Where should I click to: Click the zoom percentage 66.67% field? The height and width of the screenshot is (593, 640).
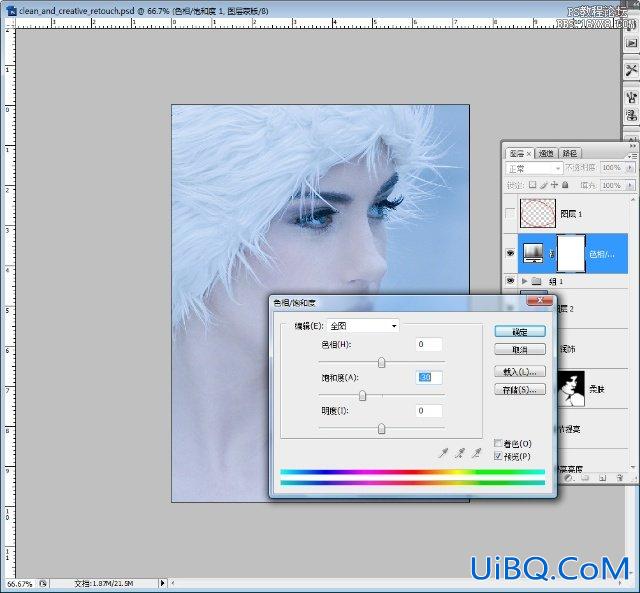click(19, 584)
